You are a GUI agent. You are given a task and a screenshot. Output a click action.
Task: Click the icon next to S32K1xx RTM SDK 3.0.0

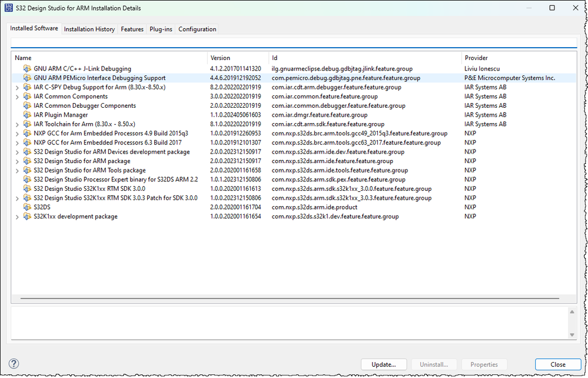click(x=27, y=188)
